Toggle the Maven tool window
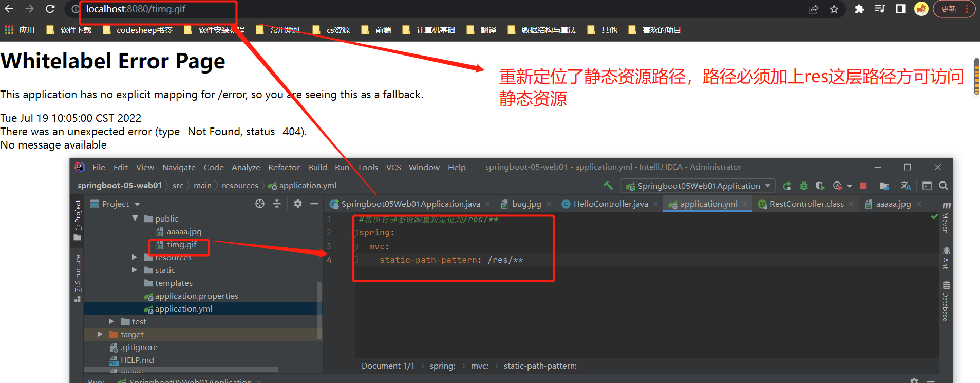The width and height of the screenshot is (980, 383). pyautogui.click(x=946, y=217)
